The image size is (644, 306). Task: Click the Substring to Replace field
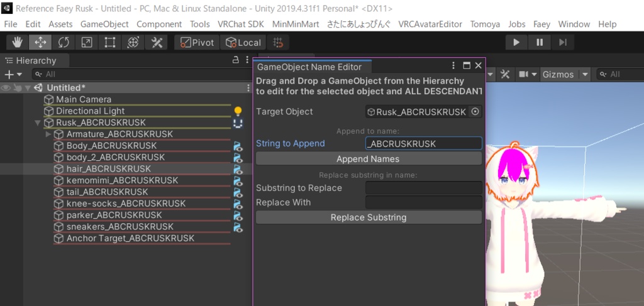click(x=423, y=188)
